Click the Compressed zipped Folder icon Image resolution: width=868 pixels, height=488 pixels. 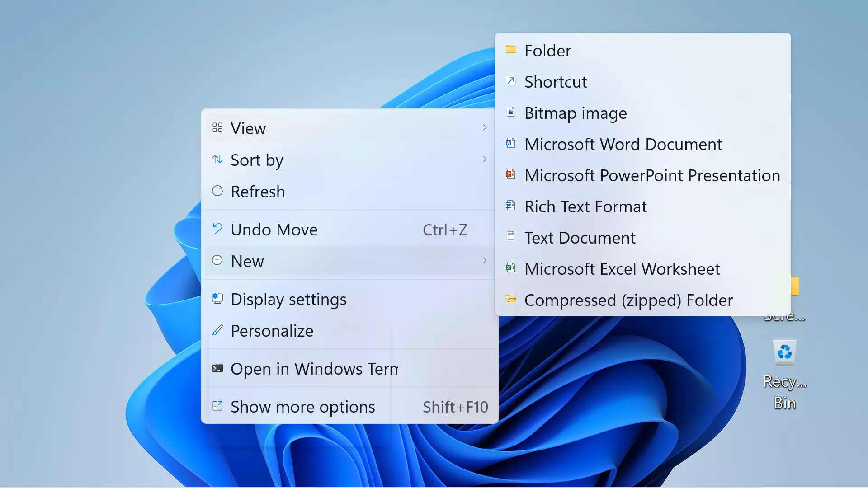pyautogui.click(x=510, y=299)
